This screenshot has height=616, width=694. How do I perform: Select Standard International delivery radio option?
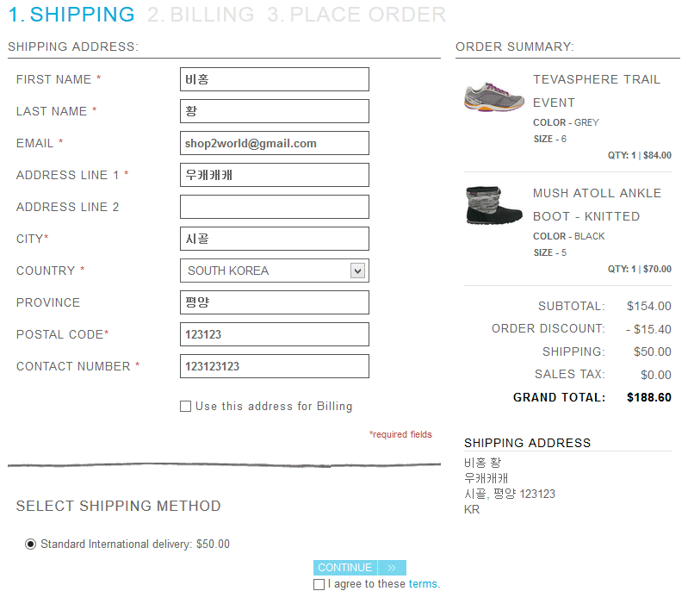click(31, 544)
